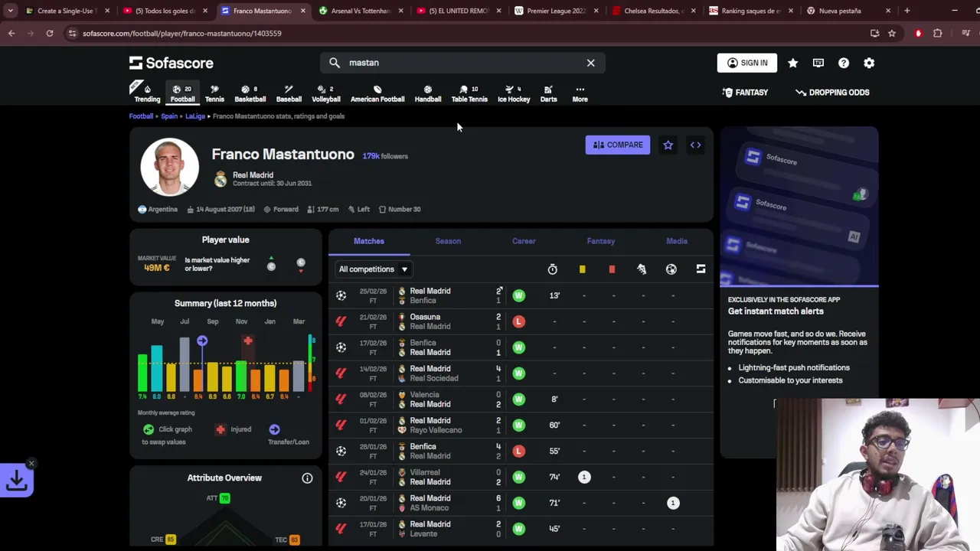Click the COMPARE player button
This screenshot has width=980, height=551.
(618, 145)
